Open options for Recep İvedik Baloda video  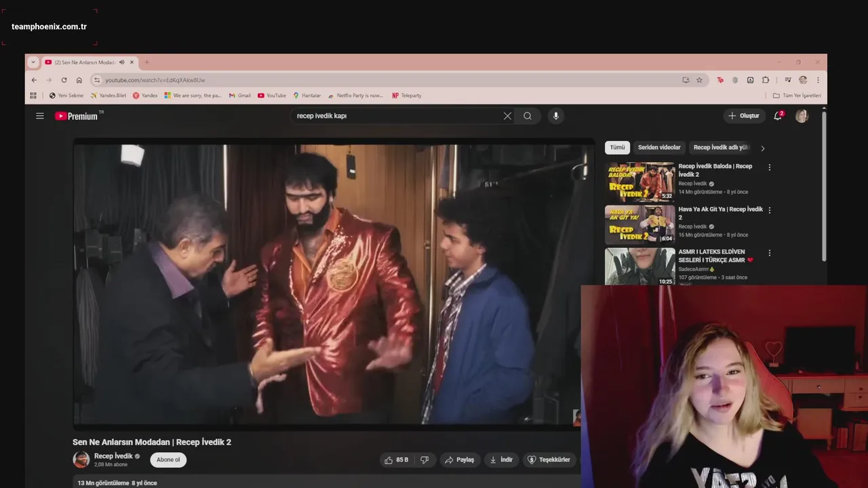coord(769,167)
